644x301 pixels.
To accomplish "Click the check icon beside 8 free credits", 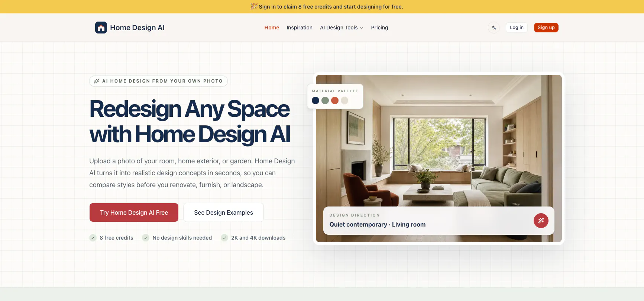I will click(93, 238).
